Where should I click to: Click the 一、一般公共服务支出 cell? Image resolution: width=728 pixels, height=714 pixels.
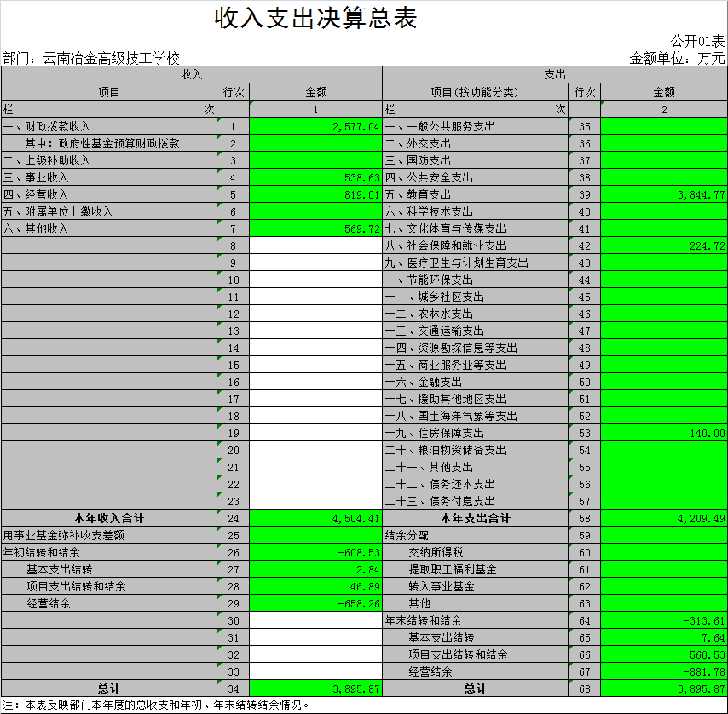[x=476, y=126]
